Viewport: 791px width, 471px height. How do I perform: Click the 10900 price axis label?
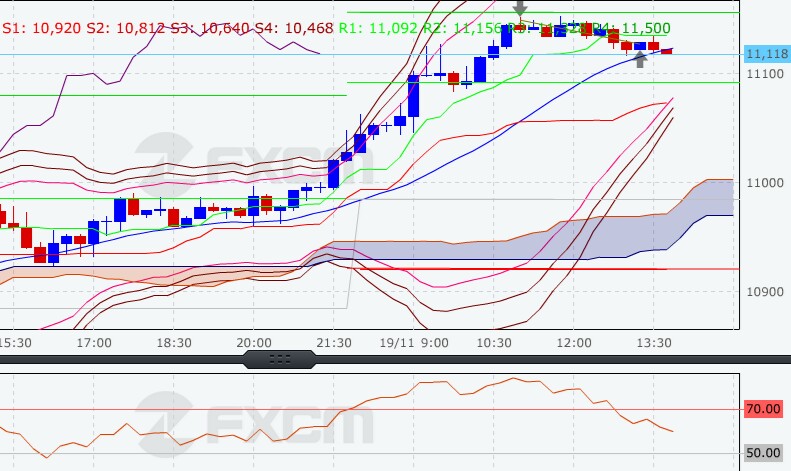[x=765, y=291]
